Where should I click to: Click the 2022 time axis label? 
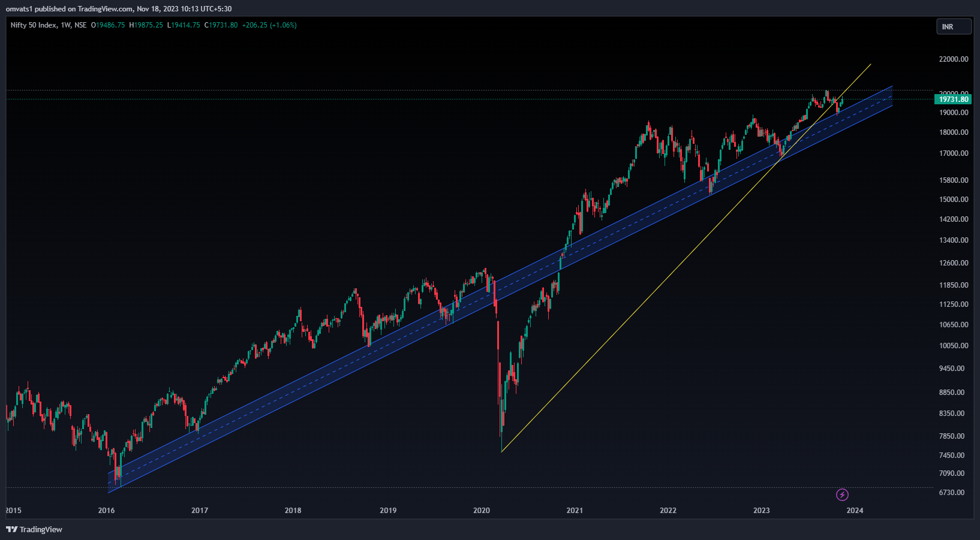point(668,511)
